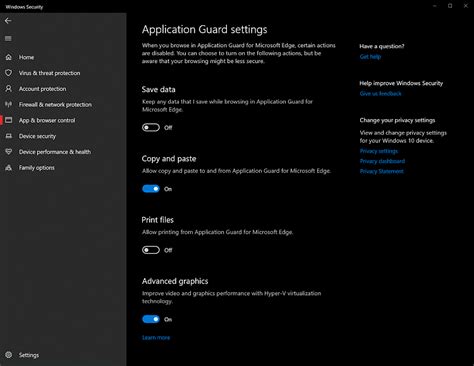
Task: Open the hamburger navigation menu icon
Action: click(x=8, y=39)
